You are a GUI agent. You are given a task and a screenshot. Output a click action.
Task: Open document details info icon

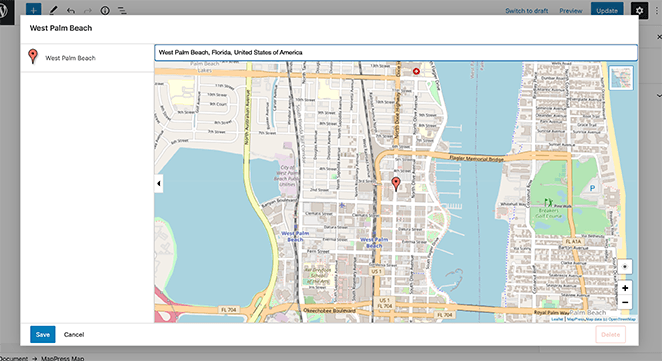105,11
